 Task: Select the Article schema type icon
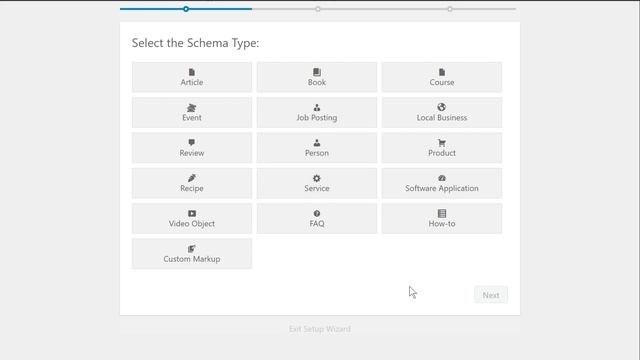[191, 72]
